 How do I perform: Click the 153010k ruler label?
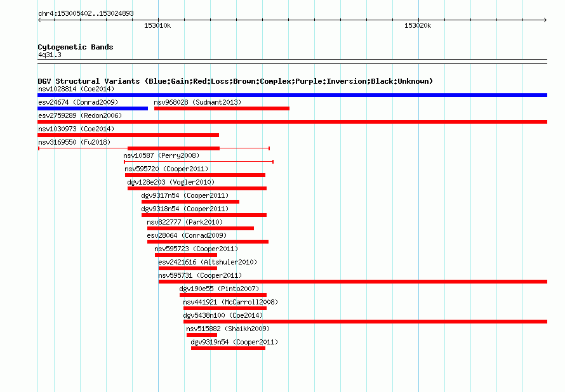[157, 25]
